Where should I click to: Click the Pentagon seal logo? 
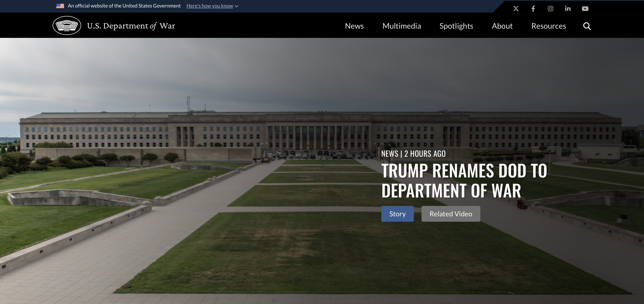pyautogui.click(x=67, y=26)
